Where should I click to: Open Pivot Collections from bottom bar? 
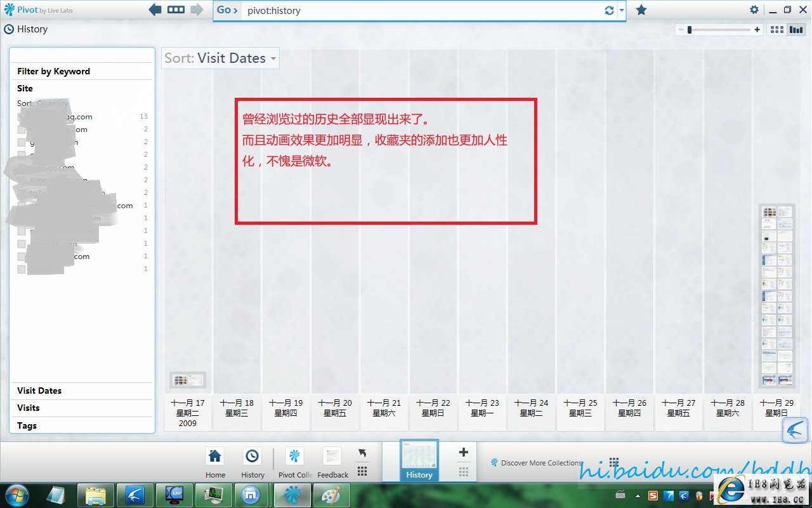point(295,463)
